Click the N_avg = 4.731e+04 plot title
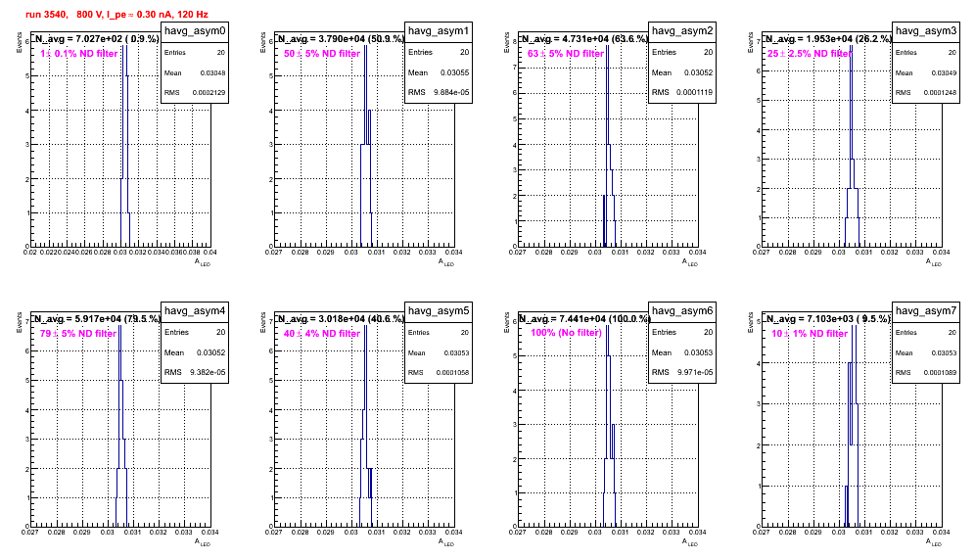The image size is (975, 560). click(x=584, y=38)
